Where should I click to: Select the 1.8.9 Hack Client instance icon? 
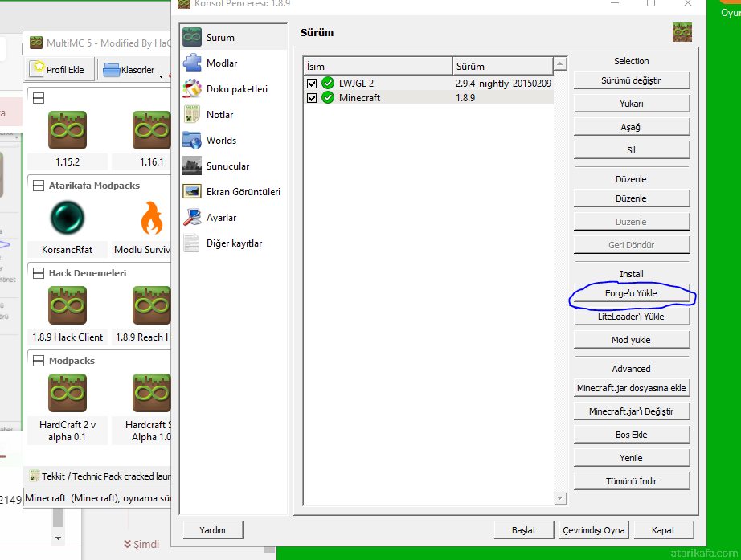click(x=68, y=305)
